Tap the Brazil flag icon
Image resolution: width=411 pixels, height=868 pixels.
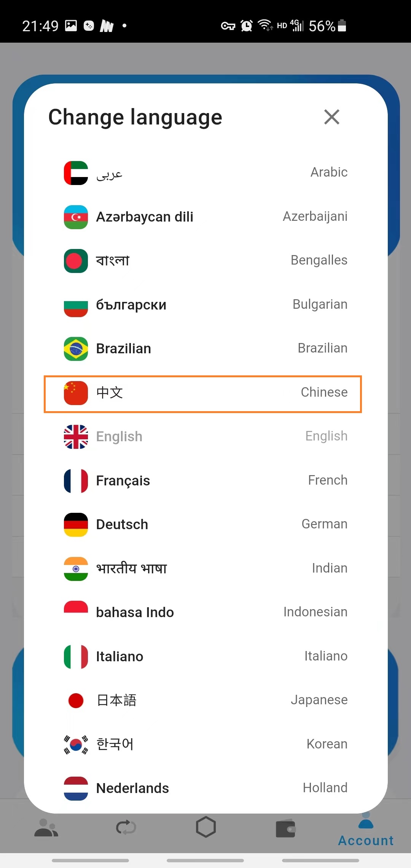click(x=76, y=349)
